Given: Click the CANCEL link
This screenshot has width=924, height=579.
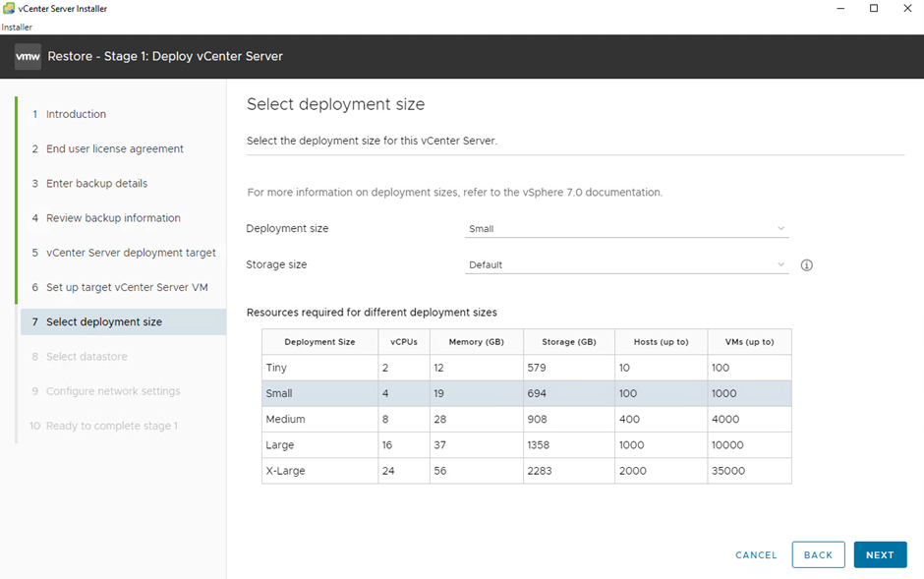Looking at the screenshot, I should coord(756,555).
